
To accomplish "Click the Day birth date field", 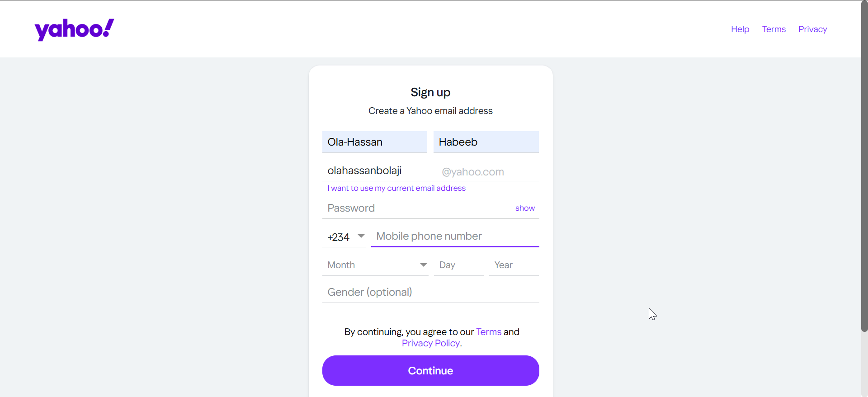I will pyautogui.click(x=458, y=265).
